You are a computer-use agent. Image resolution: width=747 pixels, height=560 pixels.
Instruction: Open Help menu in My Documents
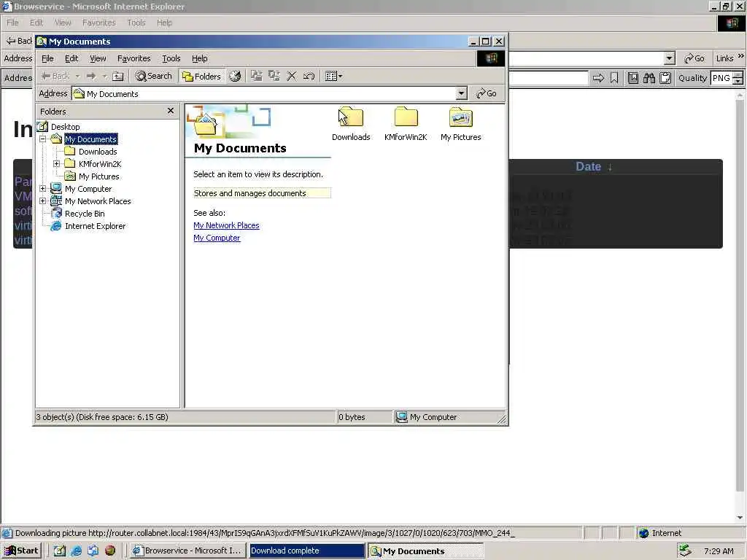(200, 58)
